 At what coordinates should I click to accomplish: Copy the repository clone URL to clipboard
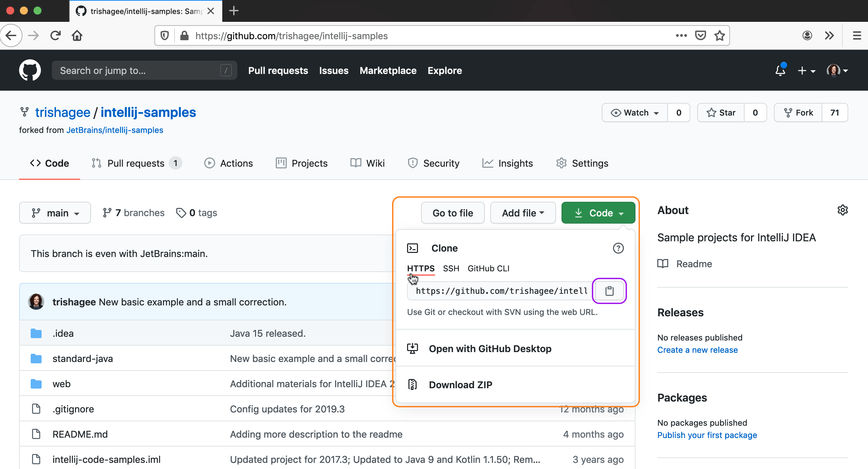609,291
